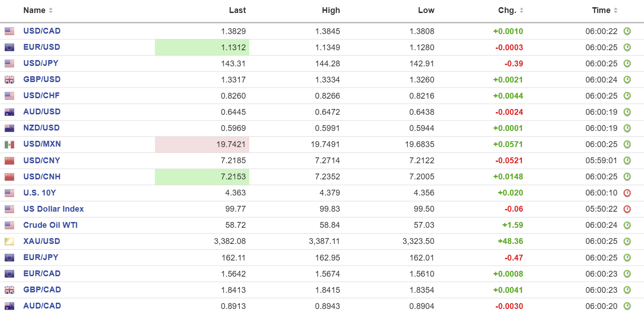This screenshot has height=313, width=644.
Task: Click the highlighted green EUR/USD last price cell
Action: point(202,48)
